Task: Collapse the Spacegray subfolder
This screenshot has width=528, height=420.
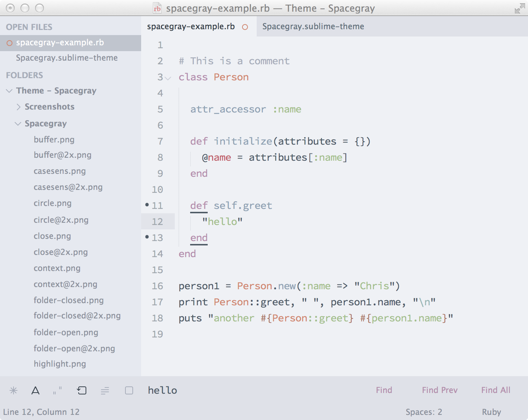Action: (x=18, y=124)
